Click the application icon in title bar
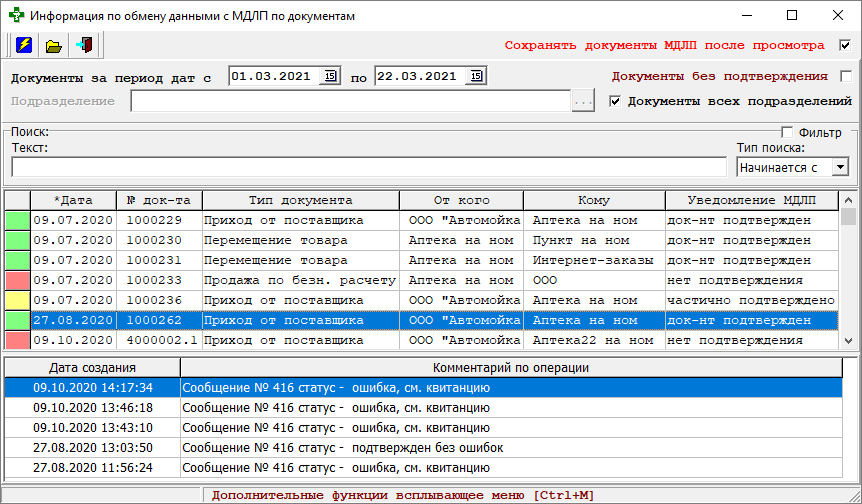The image size is (862, 504). pos(16,16)
